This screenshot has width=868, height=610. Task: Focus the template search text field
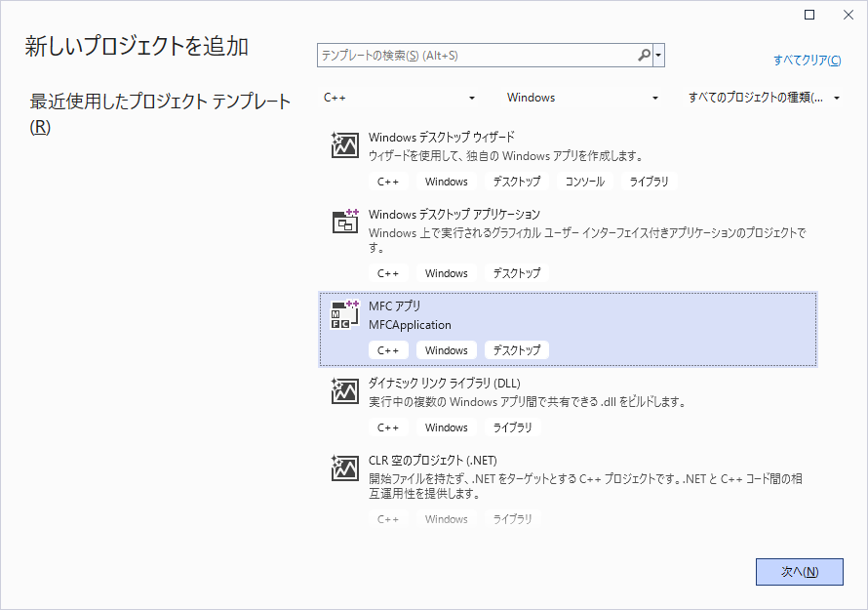[x=478, y=56]
